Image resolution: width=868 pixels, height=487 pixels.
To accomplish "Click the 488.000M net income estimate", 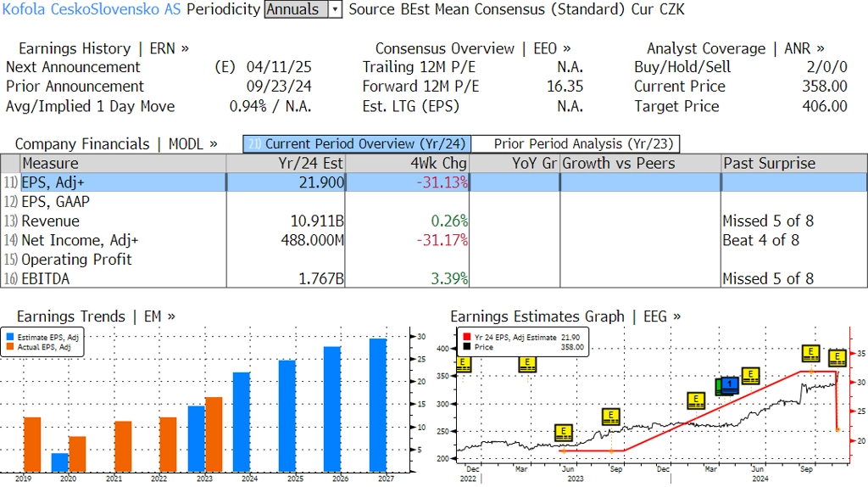I will coord(312,240).
